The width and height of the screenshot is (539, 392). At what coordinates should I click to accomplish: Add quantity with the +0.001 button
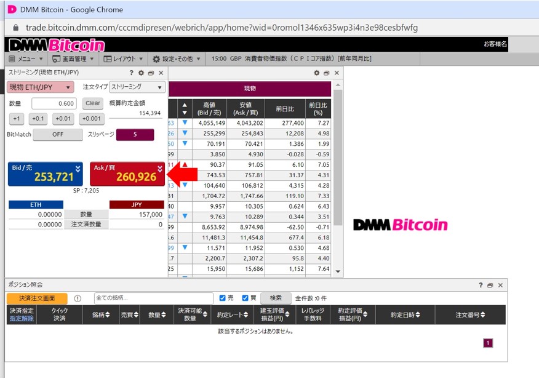(x=92, y=119)
